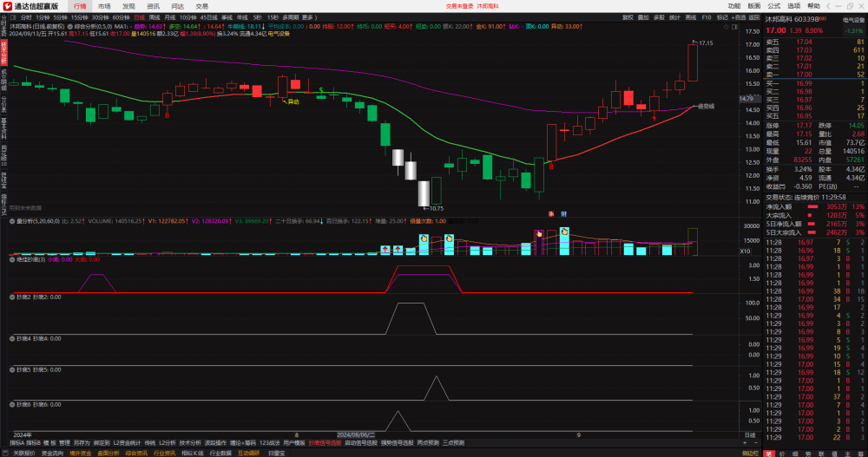
Task: Select the 周线 period
Action: [x=155, y=17]
